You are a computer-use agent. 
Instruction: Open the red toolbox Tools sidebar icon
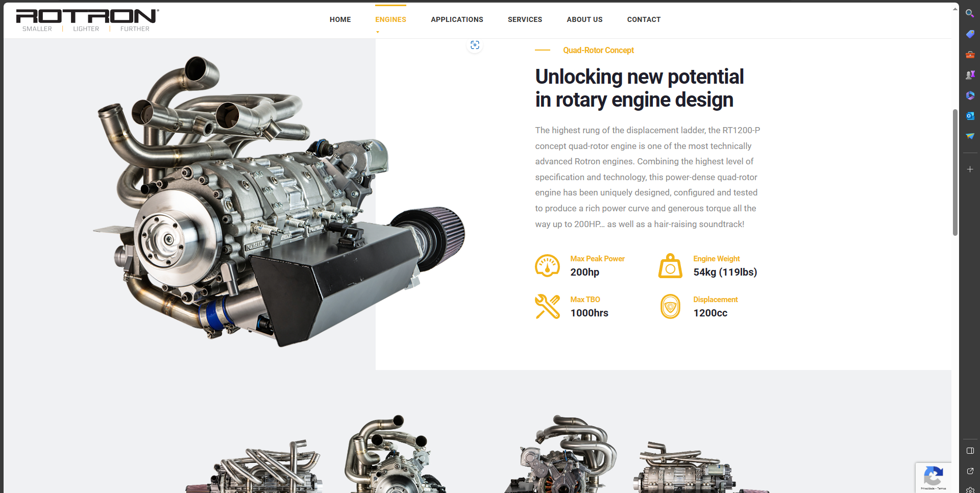[970, 54]
